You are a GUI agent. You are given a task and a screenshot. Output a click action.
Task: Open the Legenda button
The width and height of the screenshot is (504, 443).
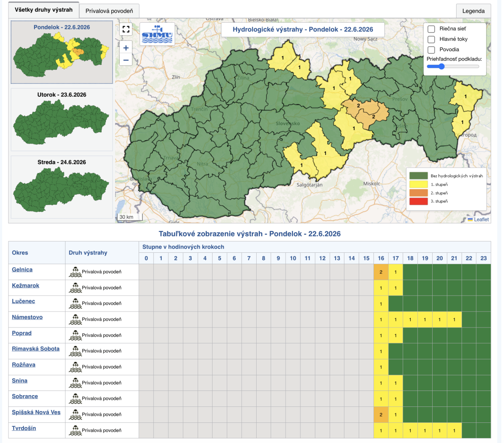point(473,11)
